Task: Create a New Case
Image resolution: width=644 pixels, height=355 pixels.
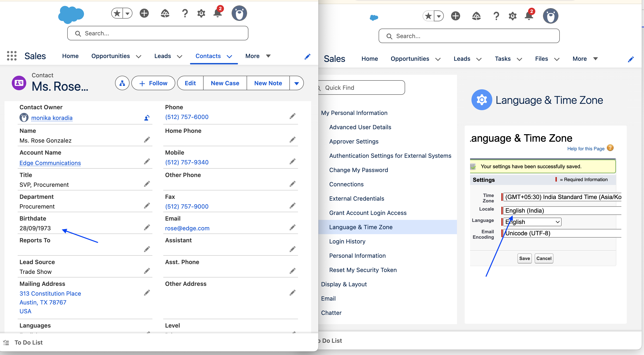Action: tap(225, 83)
